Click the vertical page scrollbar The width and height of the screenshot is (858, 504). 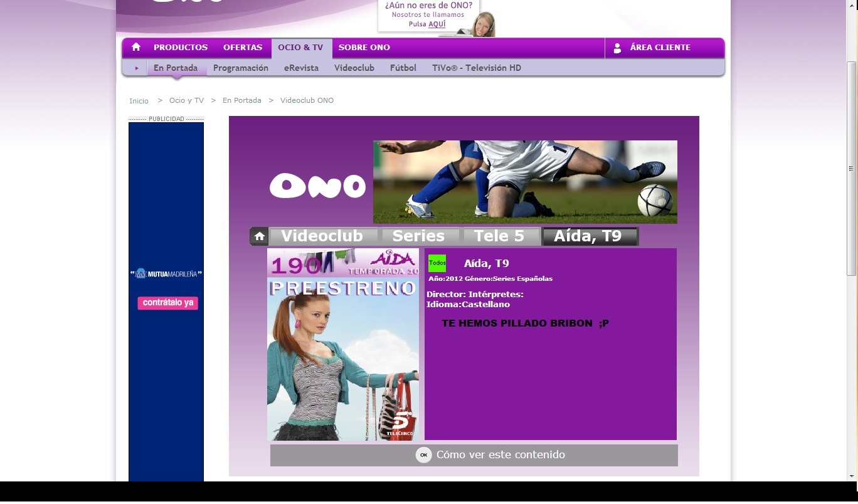(851, 169)
